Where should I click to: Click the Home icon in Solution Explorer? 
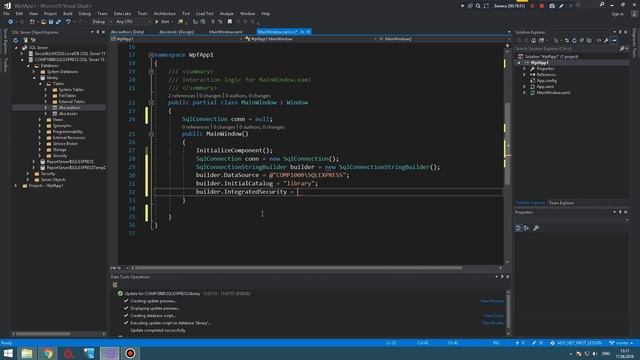click(x=533, y=40)
